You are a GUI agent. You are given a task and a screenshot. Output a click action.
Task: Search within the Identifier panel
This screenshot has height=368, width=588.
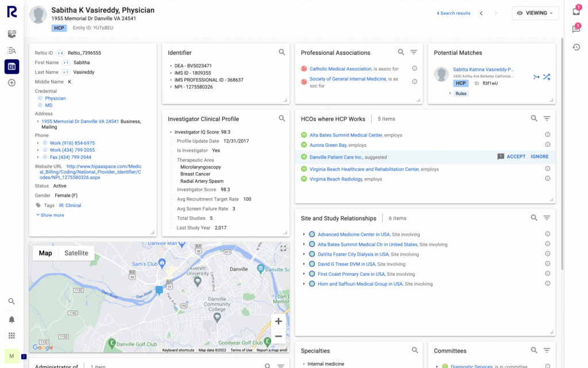pos(282,52)
